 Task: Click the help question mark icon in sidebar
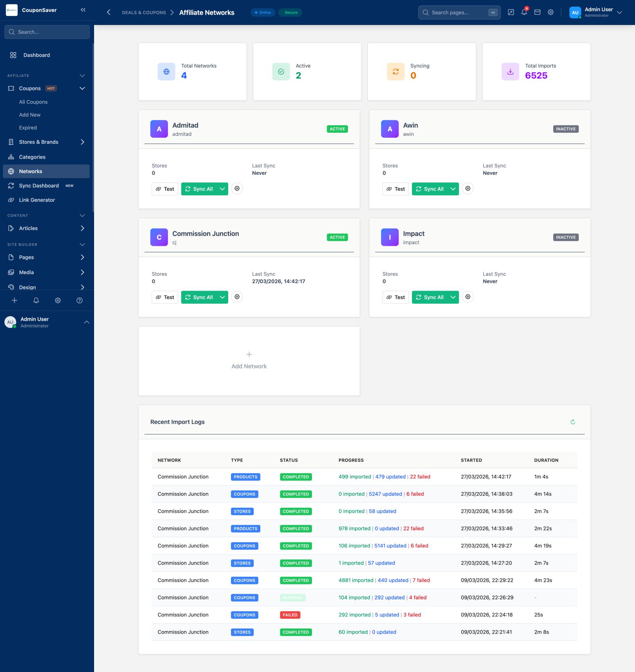click(x=79, y=300)
